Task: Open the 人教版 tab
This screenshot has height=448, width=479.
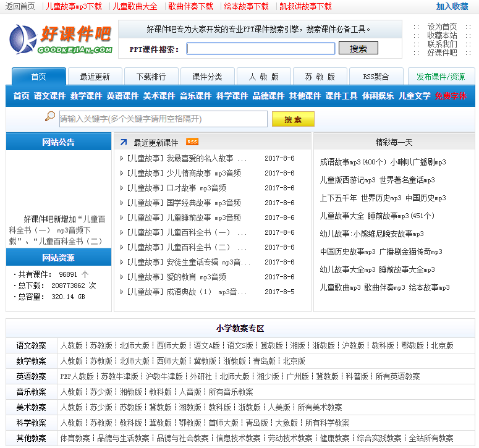Action: click(x=264, y=77)
